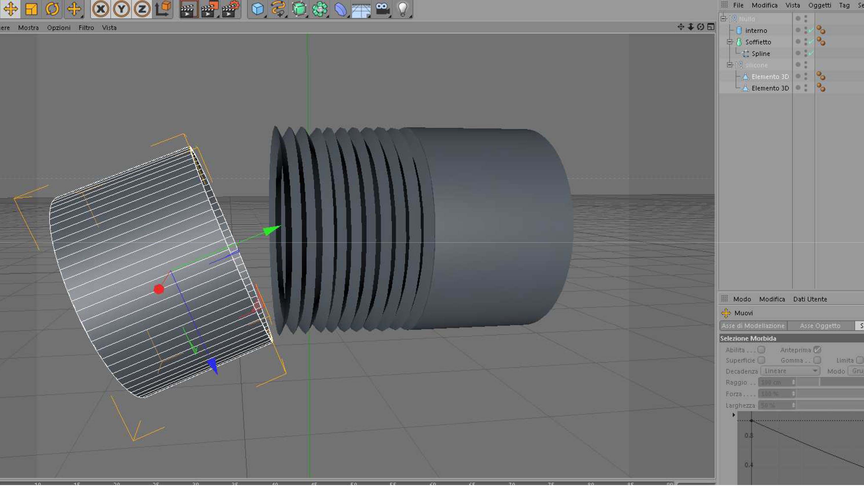Enable the Abilita checkbox
864x504 pixels.
coord(762,350)
